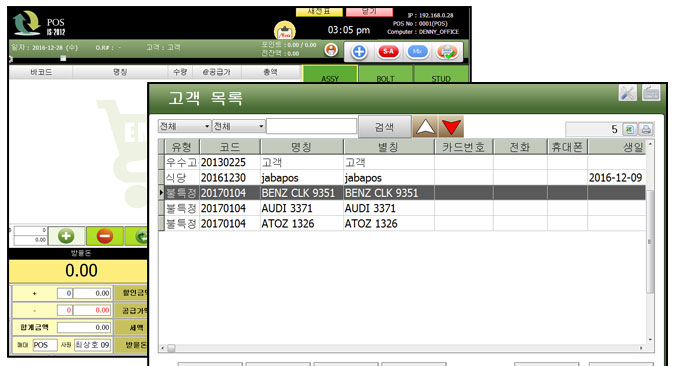Click the red 0.00 discount minus amount field

92,310
